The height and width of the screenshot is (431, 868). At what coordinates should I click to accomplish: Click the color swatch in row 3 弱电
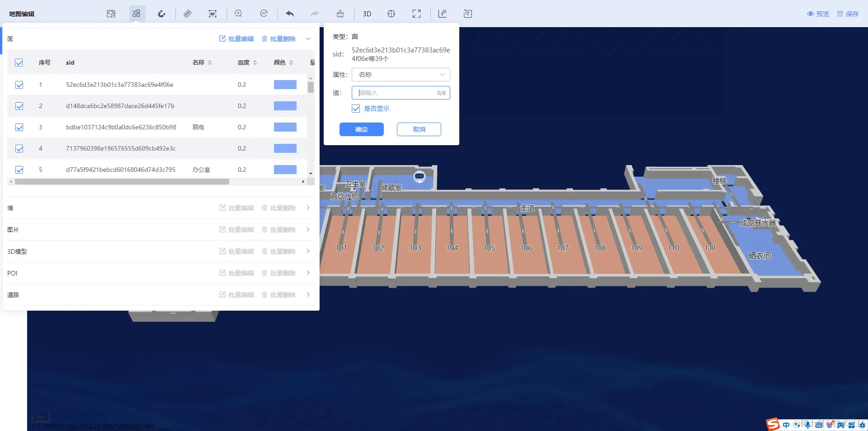pos(285,127)
